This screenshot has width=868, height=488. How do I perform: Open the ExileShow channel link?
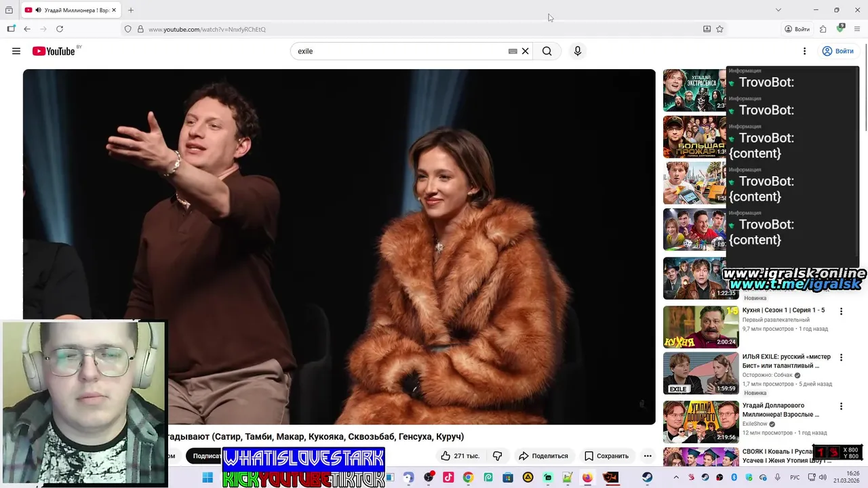(x=755, y=424)
